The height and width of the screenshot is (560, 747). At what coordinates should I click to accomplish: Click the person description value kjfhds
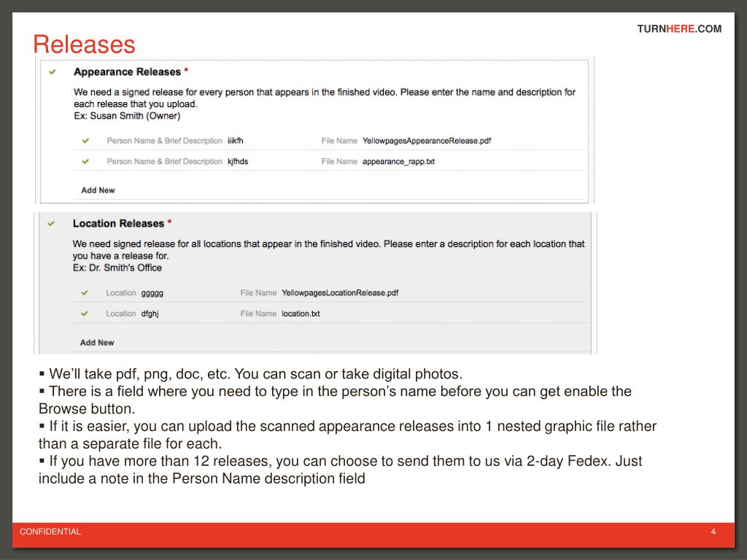tap(238, 161)
